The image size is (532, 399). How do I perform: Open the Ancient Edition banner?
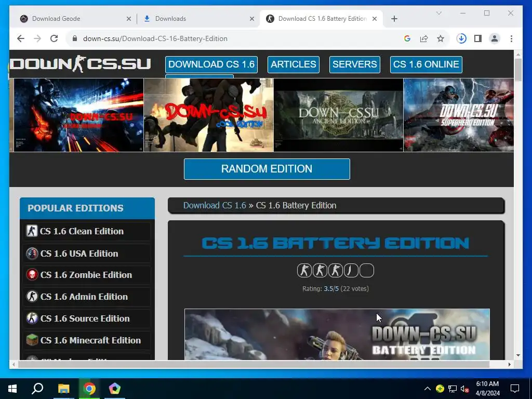point(338,115)
